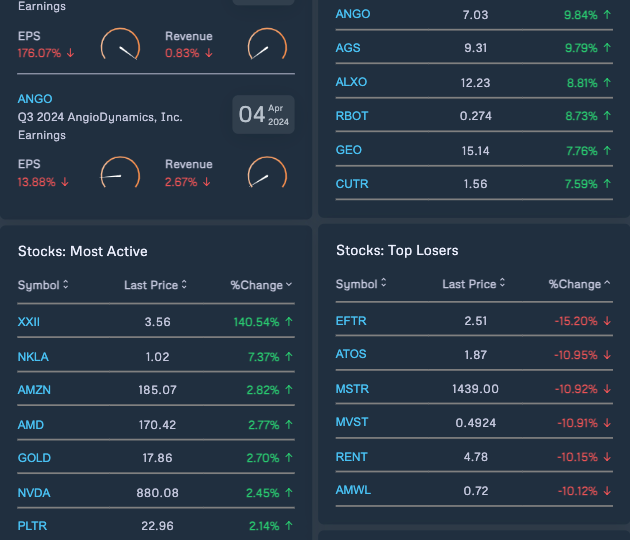Click AMWL -10.12% change value

[x=584, y=491]
